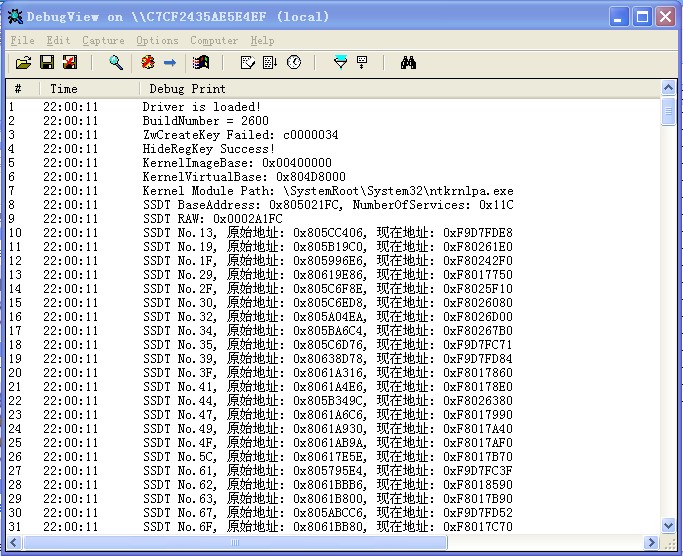Viewport: 683px width, 556px height.
Task: Select the SSDT No.6F row
Action: click(333, 526)
